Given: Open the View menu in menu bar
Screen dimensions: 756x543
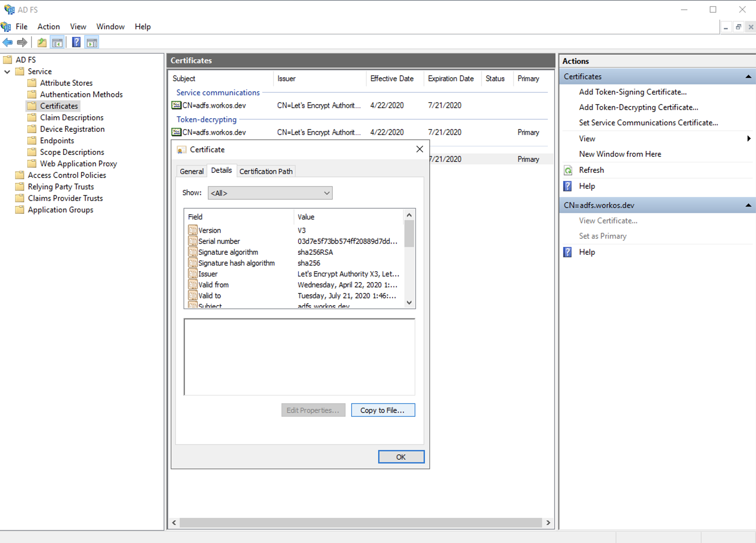Looking at the screenshot, I should coord(78,27).
